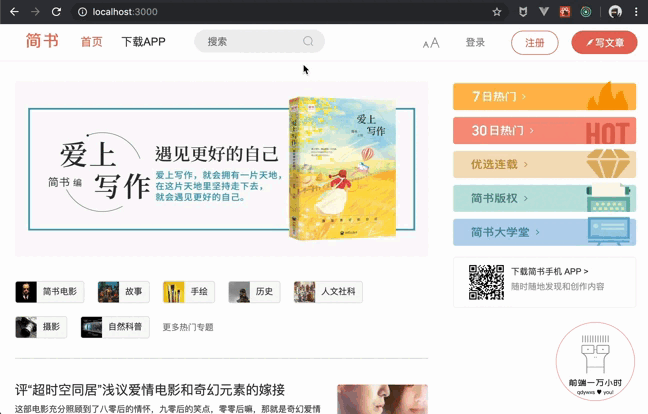Click the 登录 link
648x414 pixels.
(475, 43)
